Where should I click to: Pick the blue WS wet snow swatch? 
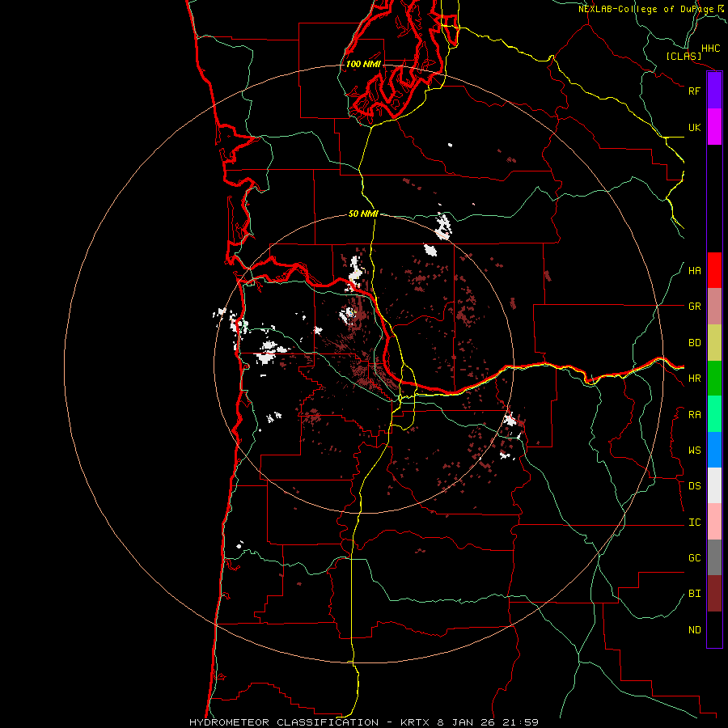click(714, 450)
